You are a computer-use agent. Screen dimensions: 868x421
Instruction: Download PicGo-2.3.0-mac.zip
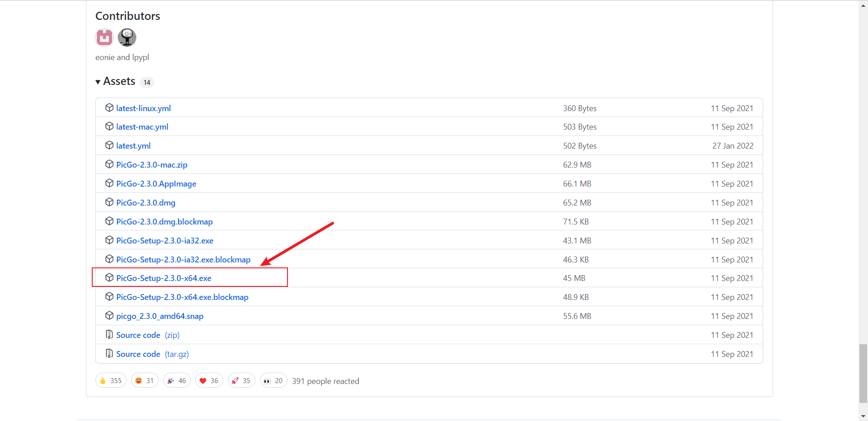click(152, 165)
